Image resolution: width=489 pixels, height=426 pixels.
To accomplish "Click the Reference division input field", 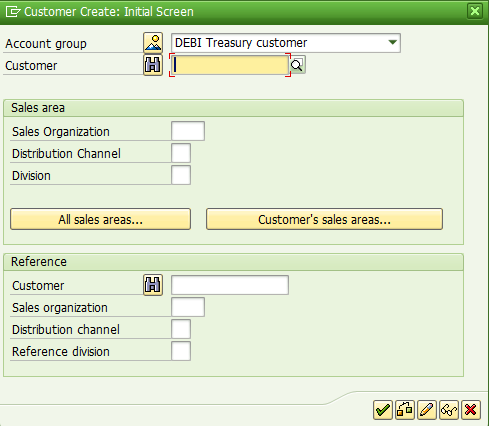I will (x=181, y=351).
